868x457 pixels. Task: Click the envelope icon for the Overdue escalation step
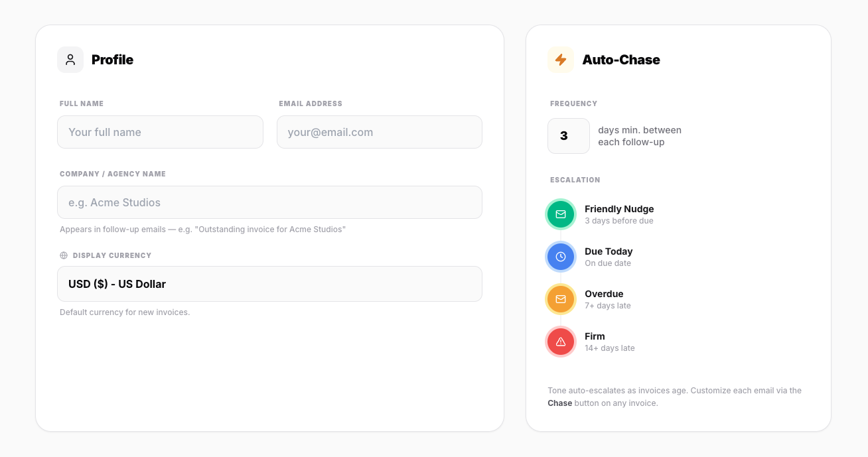tap(561, 299)
